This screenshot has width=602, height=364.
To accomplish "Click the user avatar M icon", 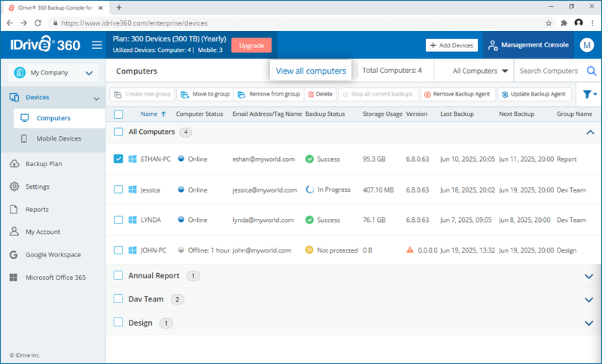I will (587, 45).
